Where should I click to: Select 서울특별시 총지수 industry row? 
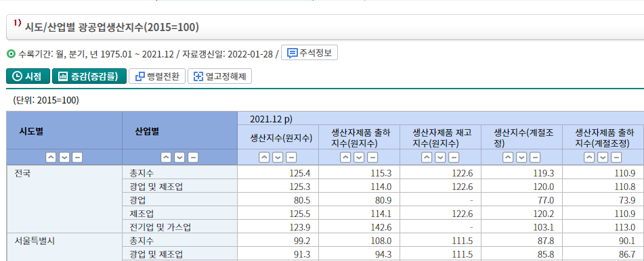click(180, 241)
